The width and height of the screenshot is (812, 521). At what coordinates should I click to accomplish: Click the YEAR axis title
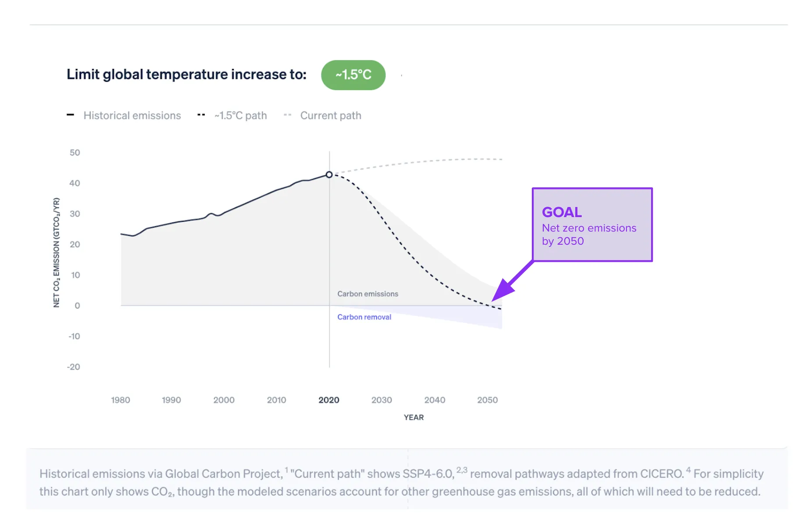(x=413, y=418)
